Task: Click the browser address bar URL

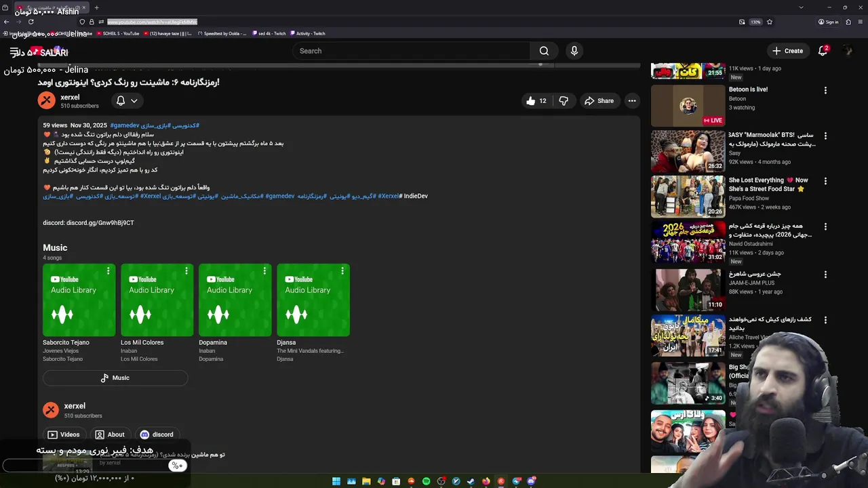Action: (152, 22)
